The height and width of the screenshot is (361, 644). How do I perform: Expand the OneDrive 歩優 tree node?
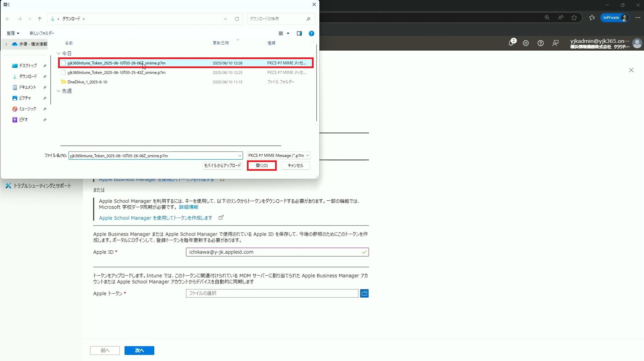click(x=6, y=44)
